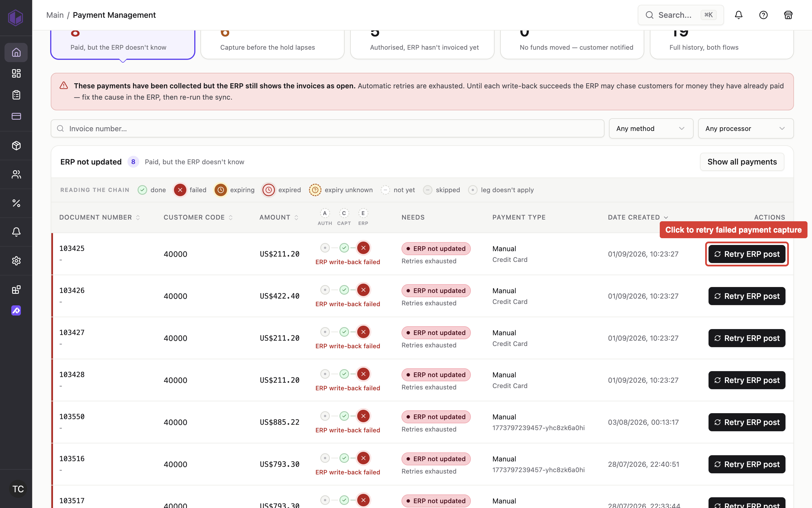Screen dimensions: 812x508
Task: Click the 'failed' legend icon
Action: [x=180, y=190]
